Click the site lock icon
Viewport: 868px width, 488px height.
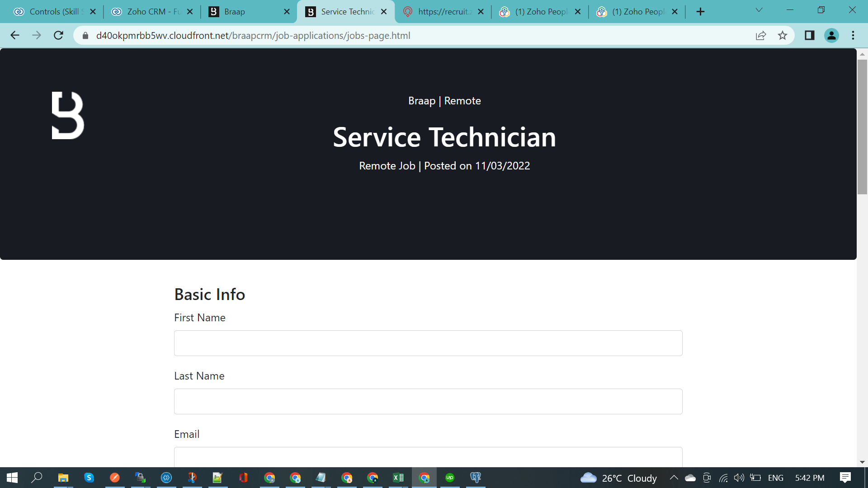(x=85, y=35)
